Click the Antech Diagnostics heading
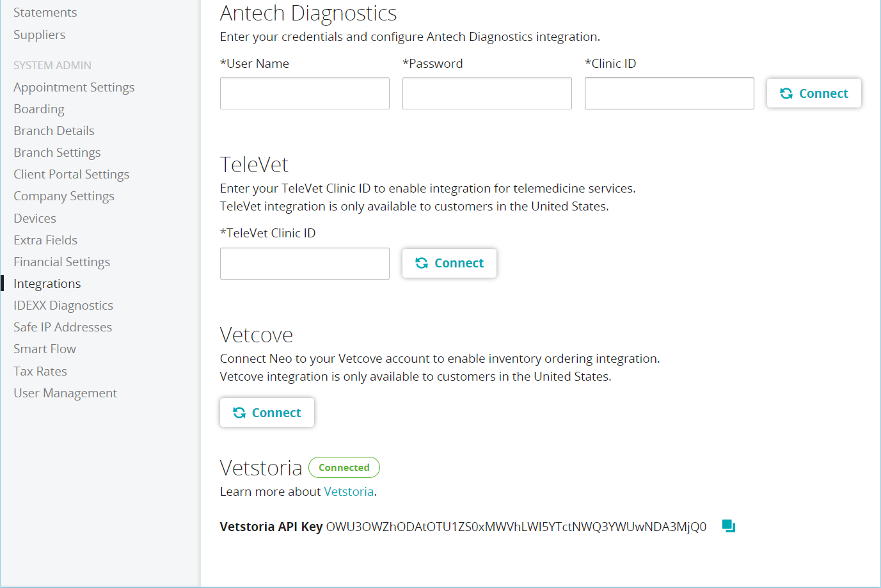 308,13
